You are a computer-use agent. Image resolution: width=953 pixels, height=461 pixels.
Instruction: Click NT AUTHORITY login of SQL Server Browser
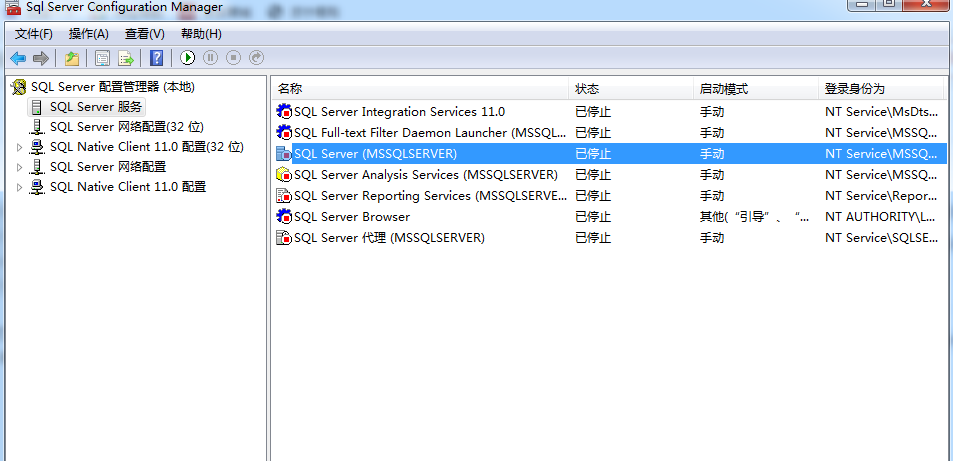click(881, 217)
